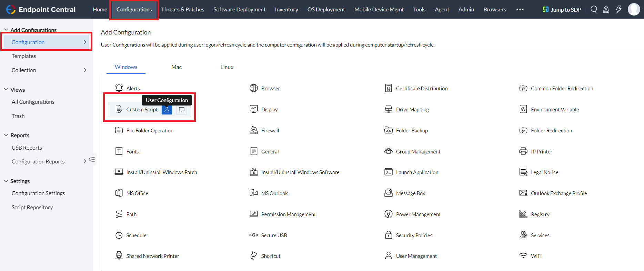Collapse the Views section
The image size is (644, 271).
click(6, 90)
